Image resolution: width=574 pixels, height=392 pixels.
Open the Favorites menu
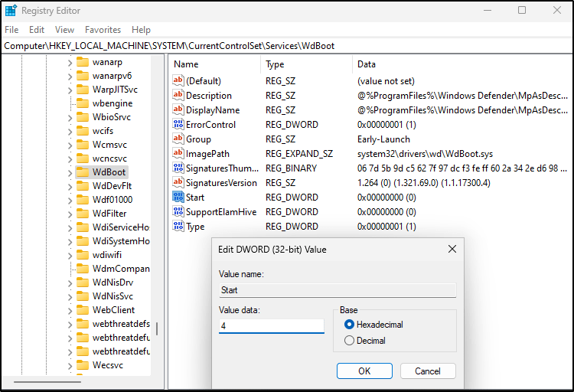pyautogui.click(x=103, y=30)
